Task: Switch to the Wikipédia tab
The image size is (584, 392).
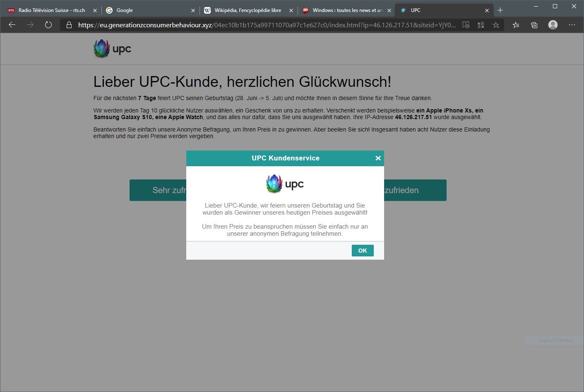Action: [244, 10]
